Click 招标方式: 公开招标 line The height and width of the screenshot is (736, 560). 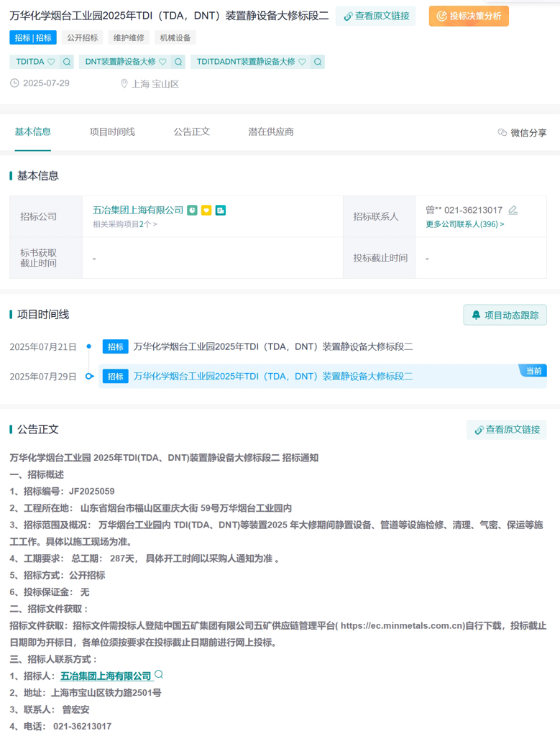58,576
